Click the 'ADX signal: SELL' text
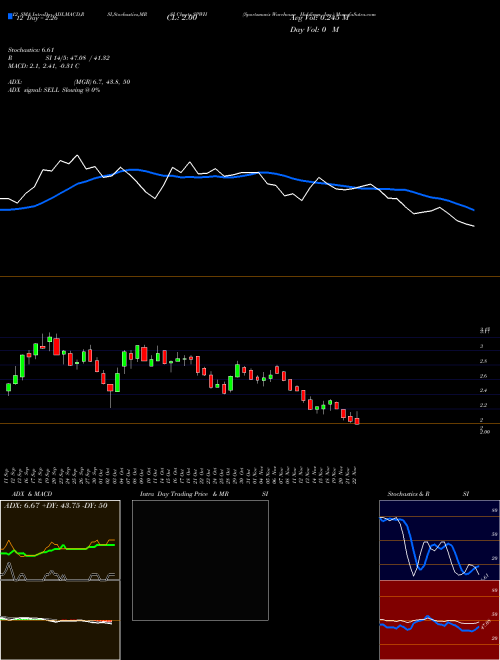This screenshot has height=660, width=500. tap(34, 90)
